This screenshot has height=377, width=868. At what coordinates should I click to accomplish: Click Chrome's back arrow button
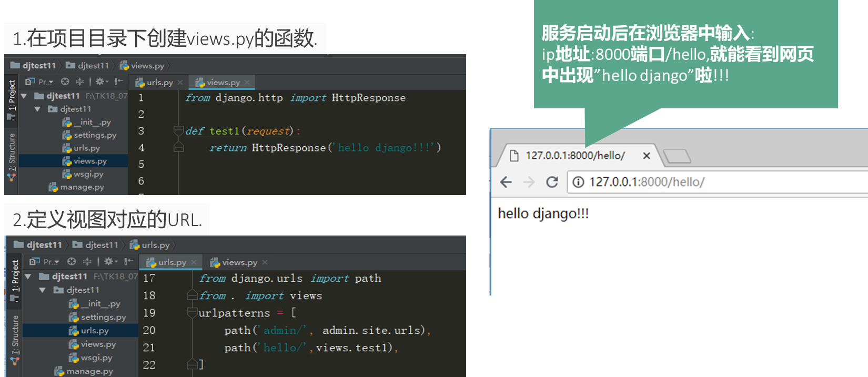(506, 182)
